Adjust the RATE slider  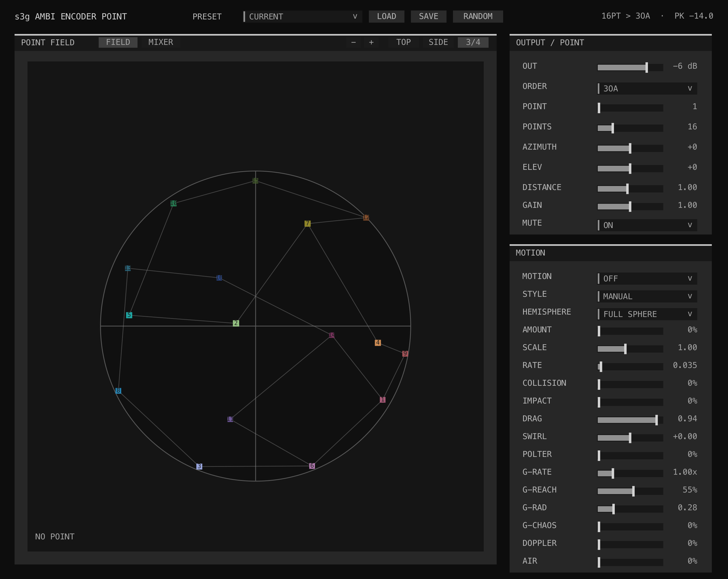pyautogui.click(x=630, y=367)
